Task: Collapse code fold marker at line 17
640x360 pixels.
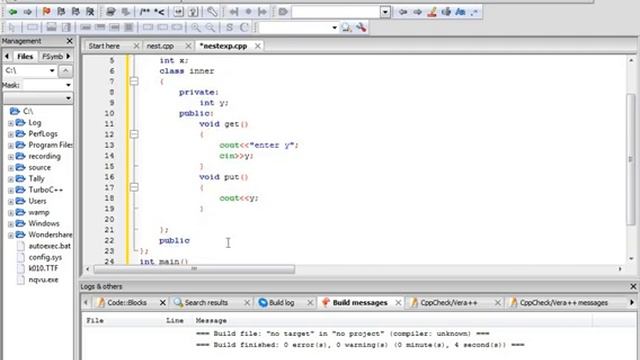Action: (x=134, y=187)
